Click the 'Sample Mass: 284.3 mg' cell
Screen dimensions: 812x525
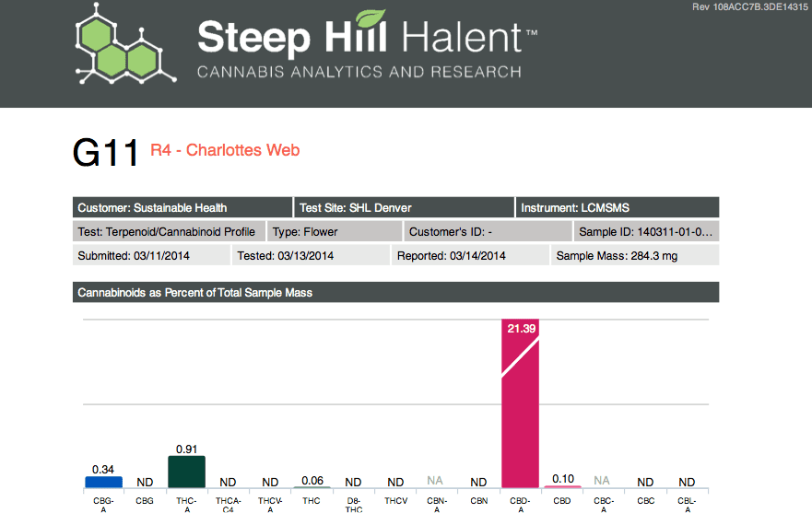[635, 255]
